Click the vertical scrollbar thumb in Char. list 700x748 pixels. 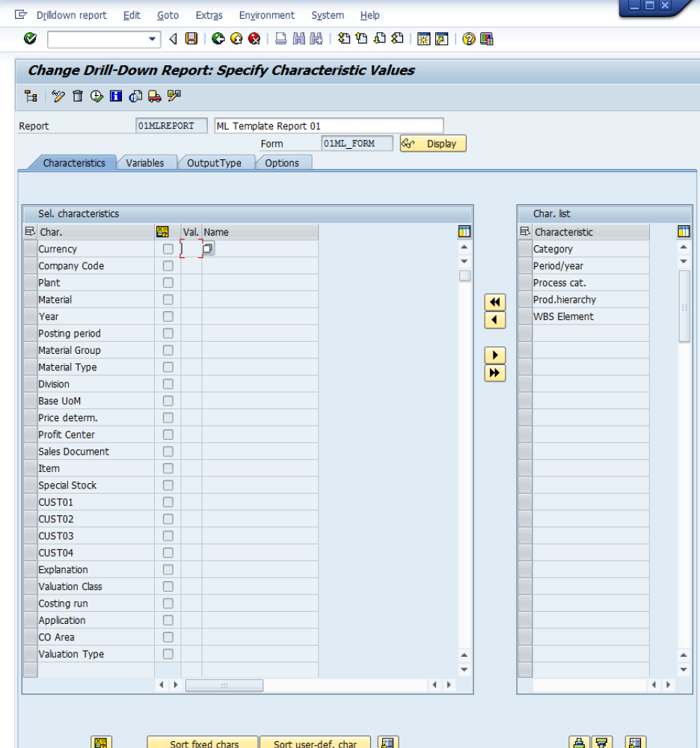684,306
